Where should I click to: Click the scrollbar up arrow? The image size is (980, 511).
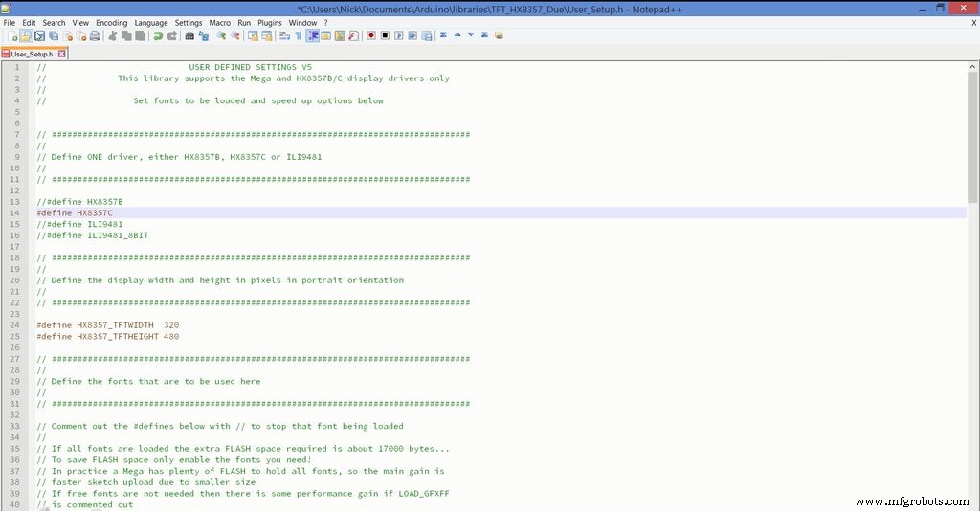click(973, 65)
